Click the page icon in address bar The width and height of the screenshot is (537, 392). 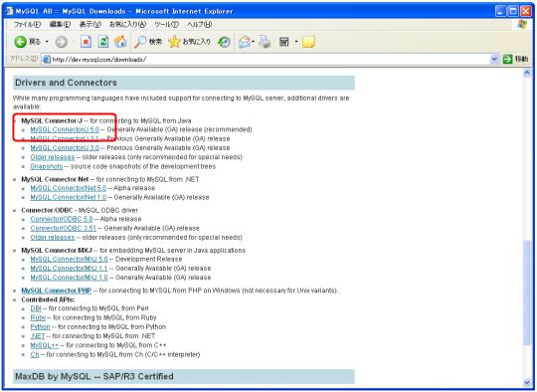[46, 60]
